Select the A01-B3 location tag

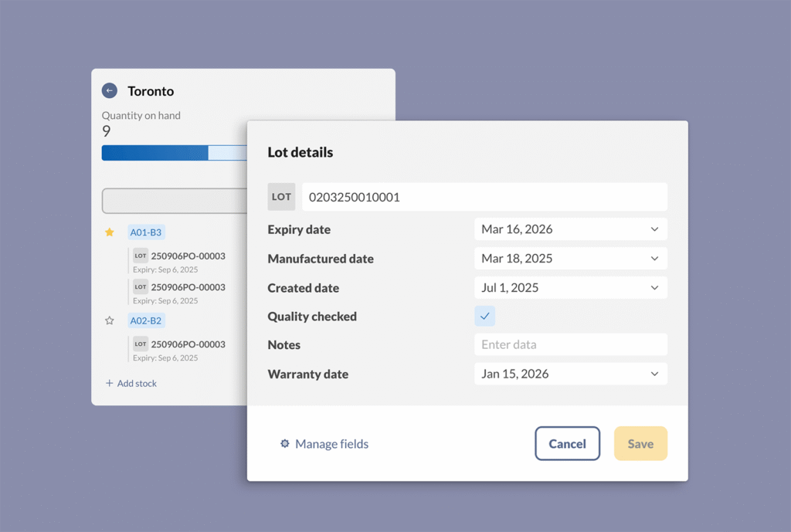[146, 232]
